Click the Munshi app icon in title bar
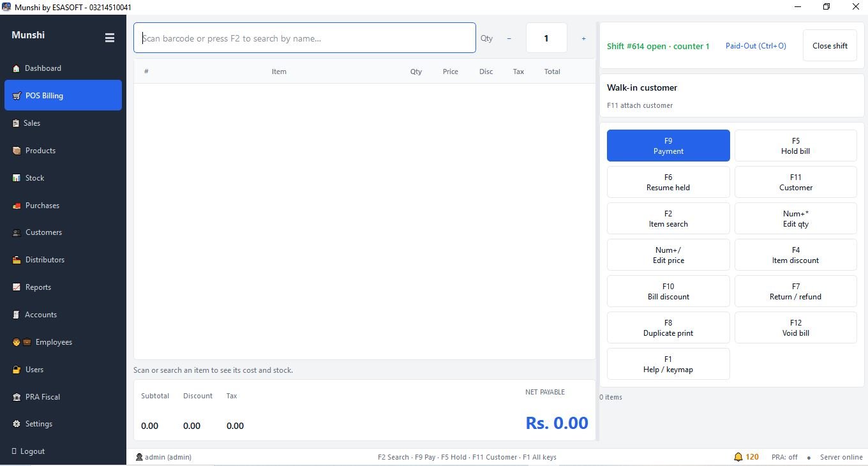 tap(6, 7)
